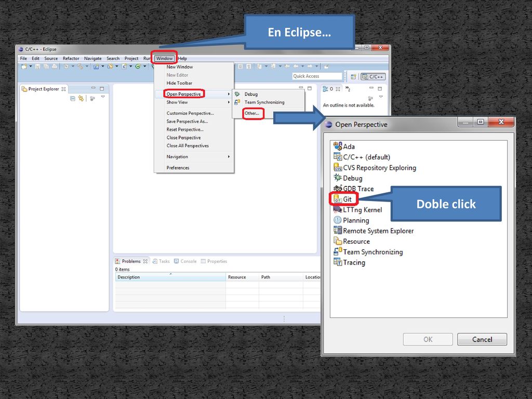
Task: Switch to the Console tab
Action: pyautogui.click(x=185, y=261)
